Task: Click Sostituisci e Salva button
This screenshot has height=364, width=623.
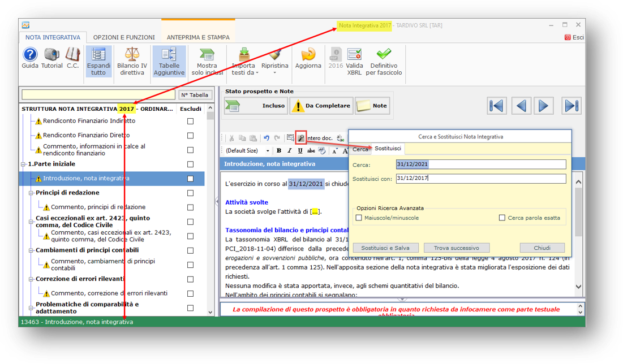Action: point(385,248)
